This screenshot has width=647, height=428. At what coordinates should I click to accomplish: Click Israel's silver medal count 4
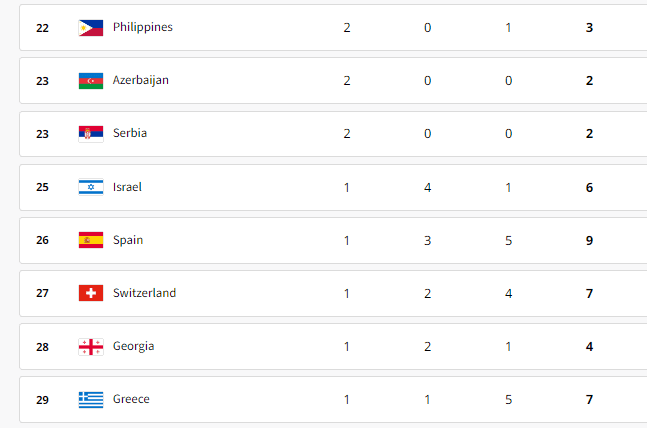[427, 188]
